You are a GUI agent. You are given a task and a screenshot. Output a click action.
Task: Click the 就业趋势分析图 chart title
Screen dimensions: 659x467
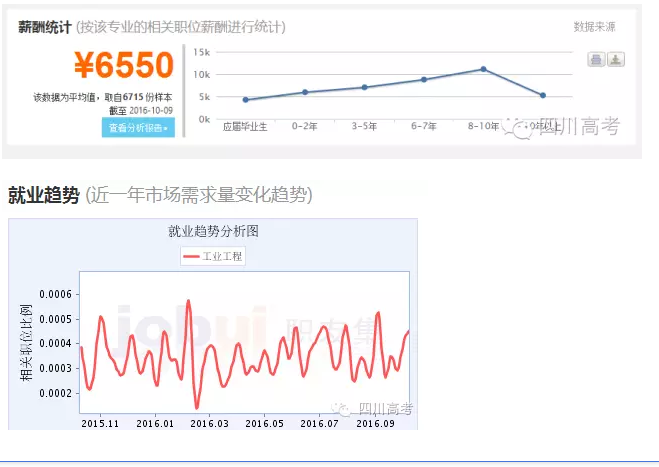pos(213,231)
